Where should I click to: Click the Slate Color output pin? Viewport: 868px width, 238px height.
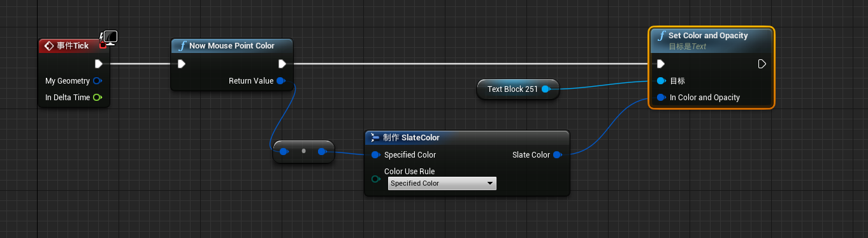(x=558, y=155)
